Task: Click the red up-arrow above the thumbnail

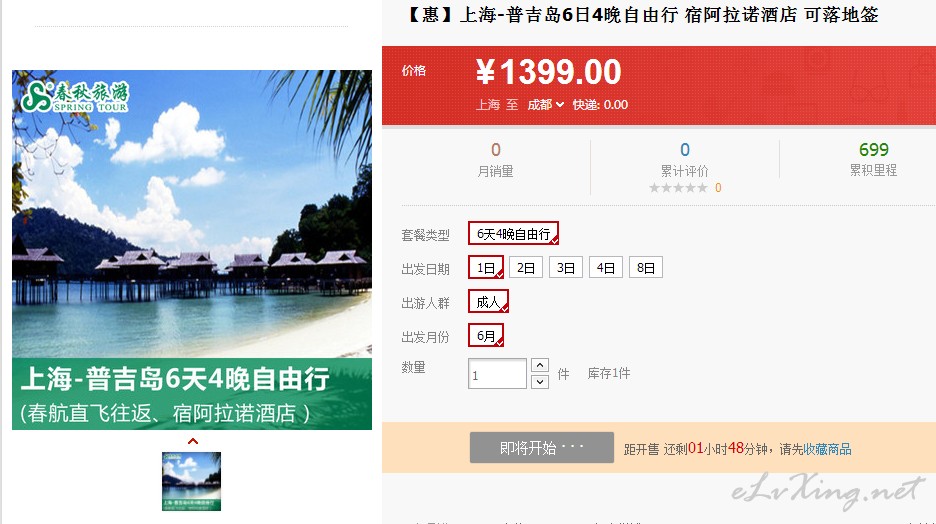Action: [x=192, y=441]
